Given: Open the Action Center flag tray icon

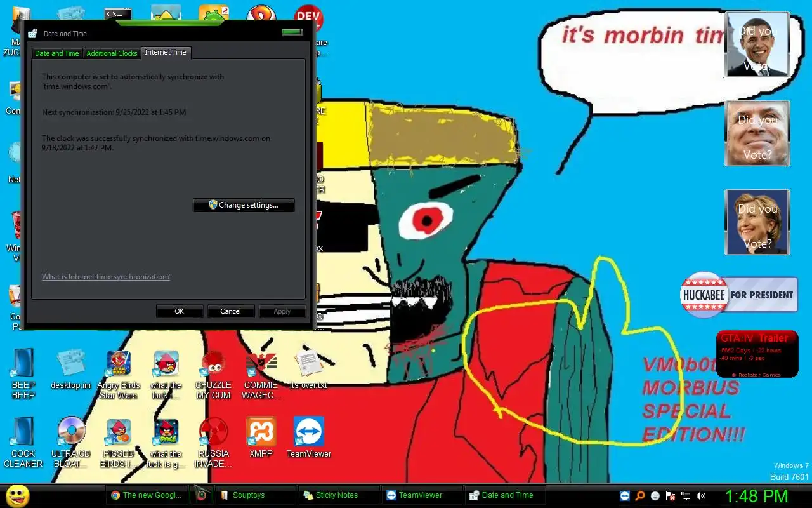Looking at the screenshot, I should [x=671, y=496].
